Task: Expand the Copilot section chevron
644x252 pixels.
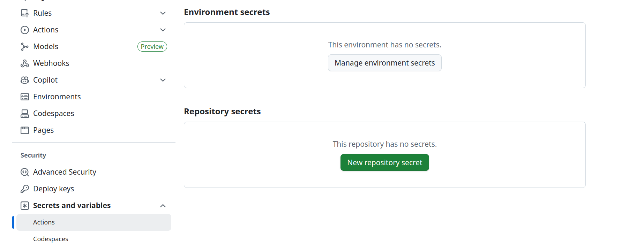Action: 163,80
